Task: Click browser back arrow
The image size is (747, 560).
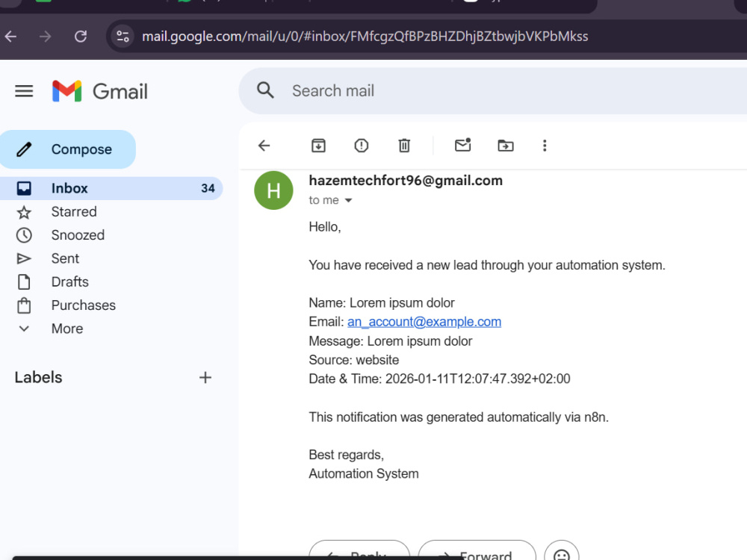Action: pos(10,36)
